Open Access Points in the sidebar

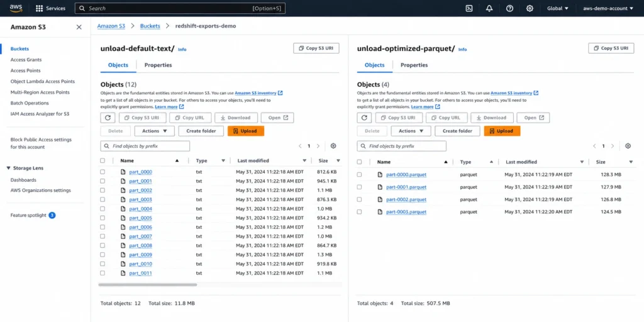click(25, 70)
